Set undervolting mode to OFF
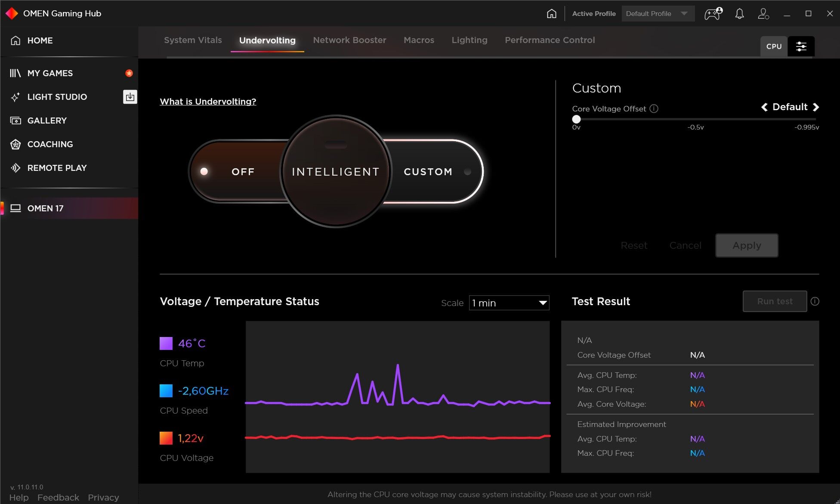Screen dimensions: 840x504 point(243,172)
